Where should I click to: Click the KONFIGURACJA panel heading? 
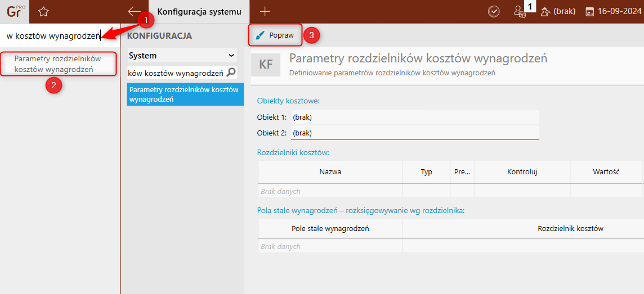tap(160, 36)
